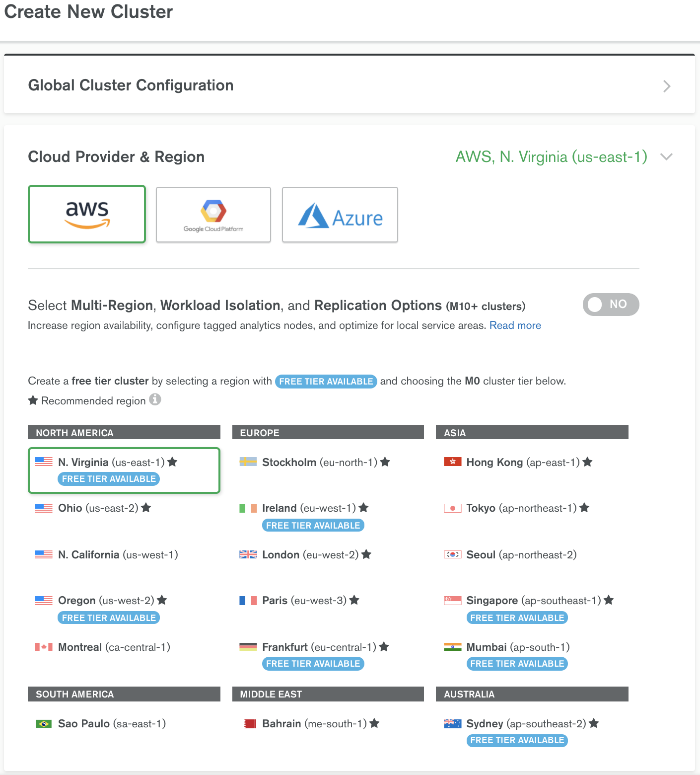Click the US flag beside N. Virginia
Image resolution: width=700 pixels, height=775 pixels.
(x=43, y=461)
